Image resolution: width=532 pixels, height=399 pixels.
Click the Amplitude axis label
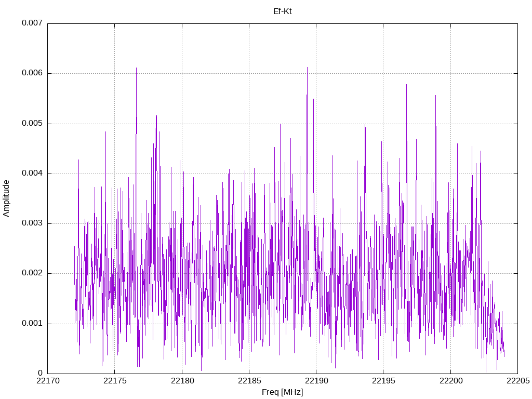pyautogui.click(x=6, y=198)
